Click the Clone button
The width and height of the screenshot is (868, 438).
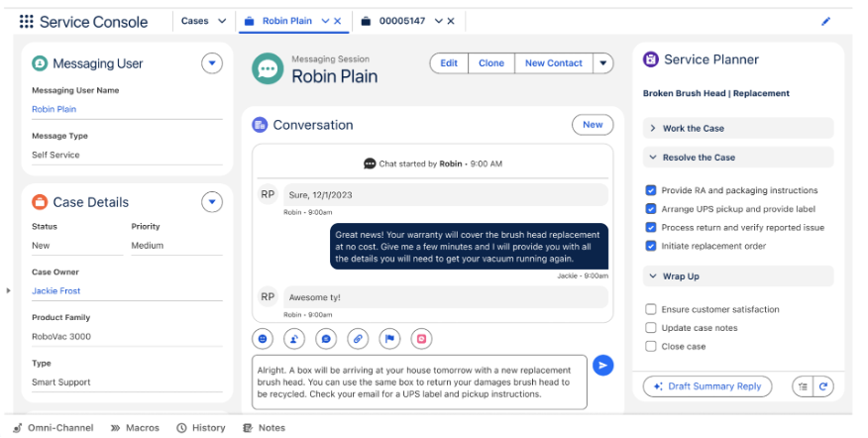[491, 63]
